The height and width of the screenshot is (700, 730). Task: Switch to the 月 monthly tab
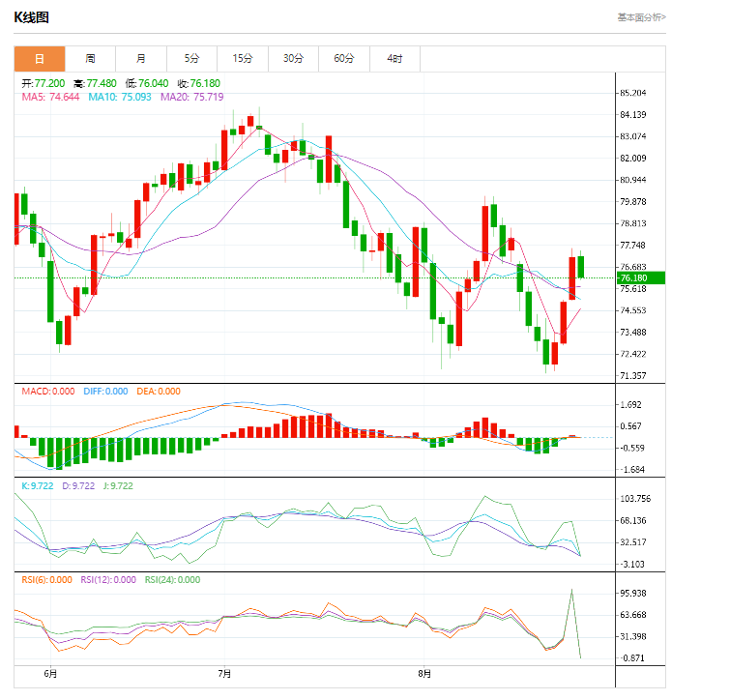[141, 59]
